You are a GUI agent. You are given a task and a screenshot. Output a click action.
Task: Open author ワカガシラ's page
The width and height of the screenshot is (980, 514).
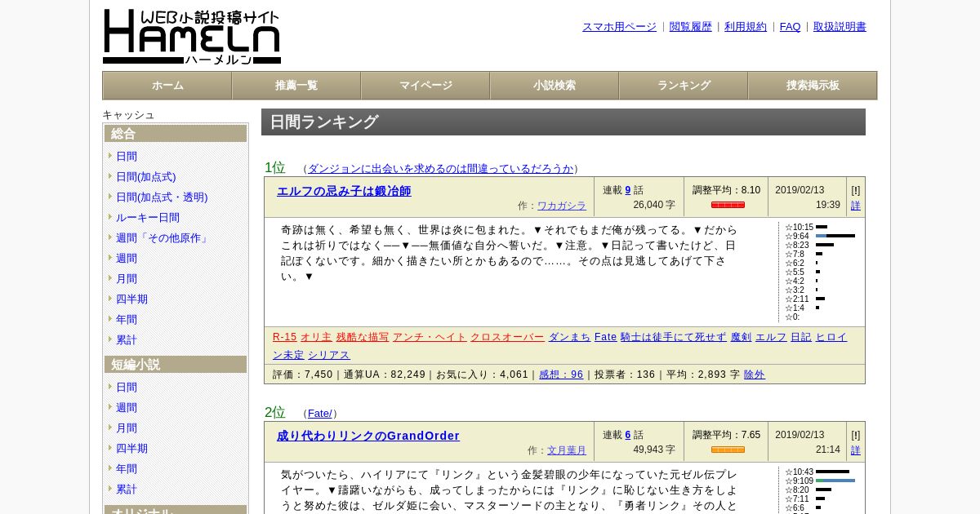[562, 206]
